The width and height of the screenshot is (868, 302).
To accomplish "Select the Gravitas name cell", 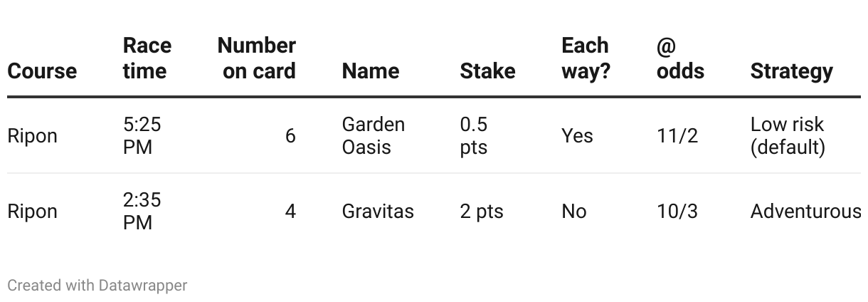I will (x=378, y=212).
